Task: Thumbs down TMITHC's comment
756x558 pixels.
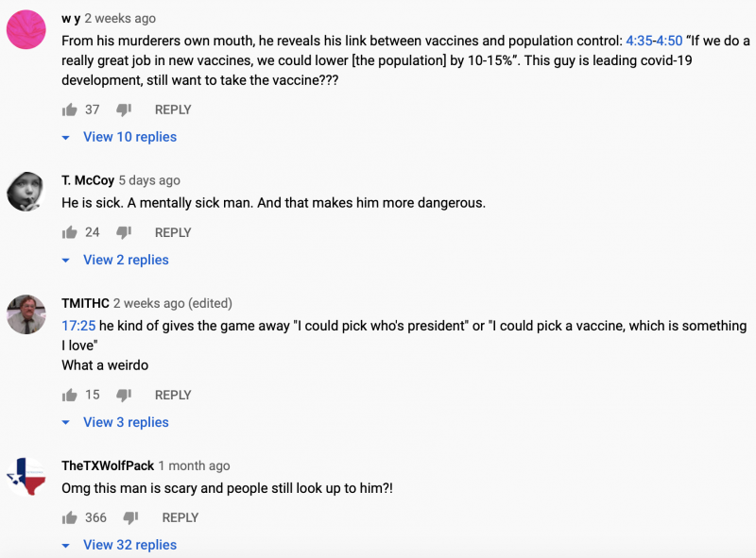Action: 124,395
